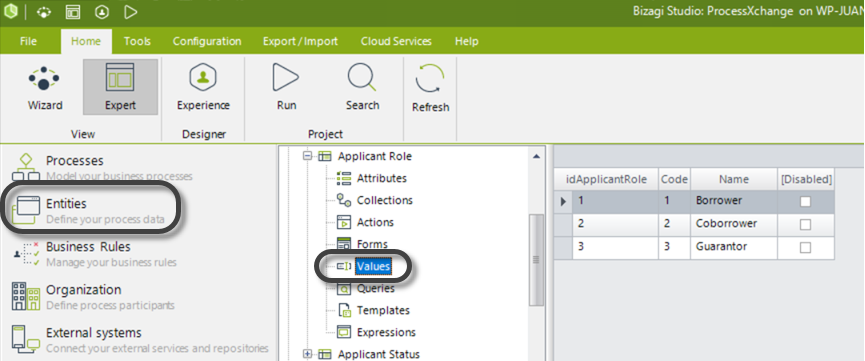The image size is (865, 361).
Task: Select the Applicant Role entity in the tree
Action: 375,156
